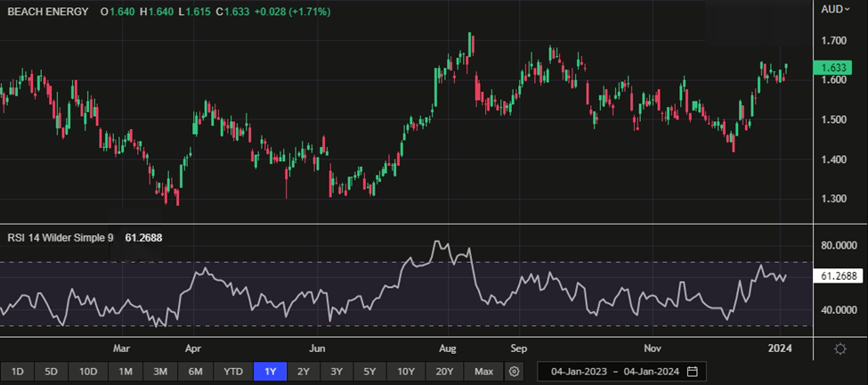Viewport: 868px width, 385px height.
Task: Click the 2024 label on time axis
Action: coord(781,348)
